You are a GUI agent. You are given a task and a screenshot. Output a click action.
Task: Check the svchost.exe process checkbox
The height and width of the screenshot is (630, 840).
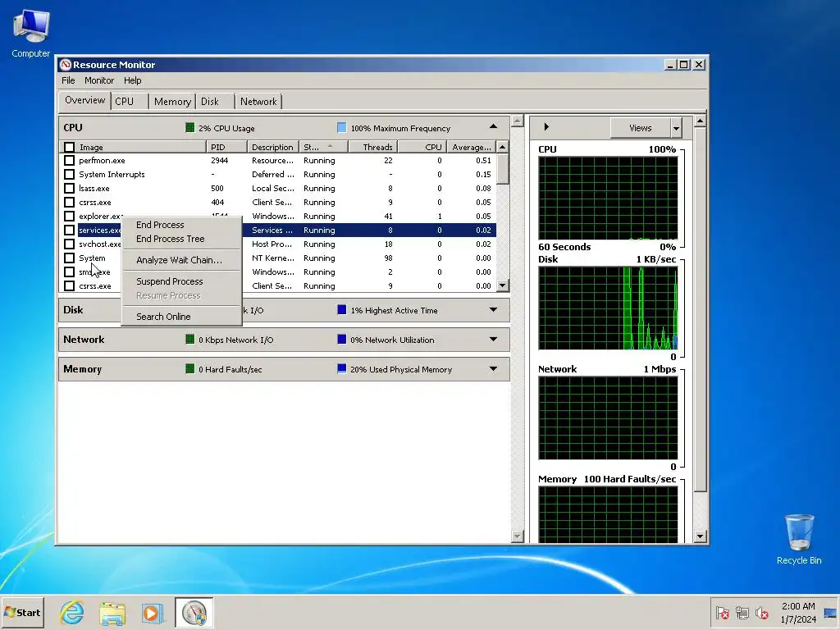[69, 244]
